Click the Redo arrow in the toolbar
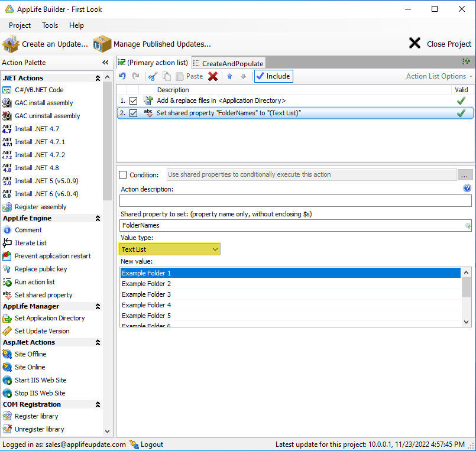Screen dimensions: 476x451 click(135, 76)
